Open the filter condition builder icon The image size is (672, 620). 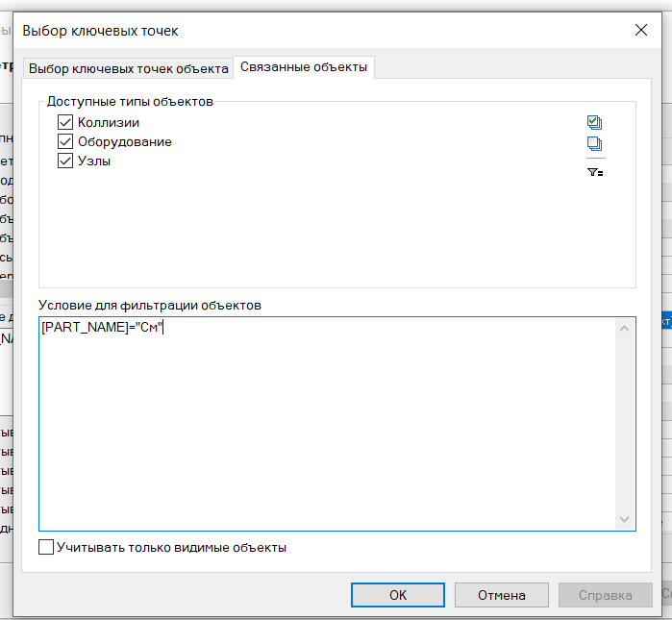point(595,172)
